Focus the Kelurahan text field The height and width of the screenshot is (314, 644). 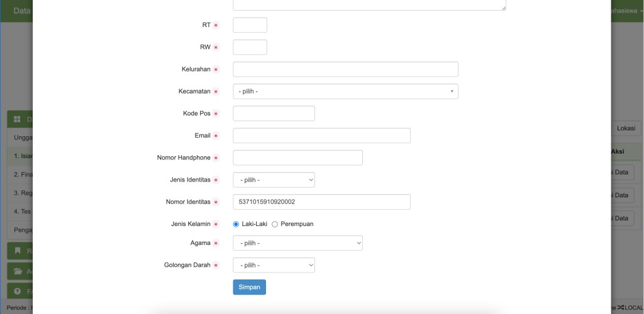(345, 69)
